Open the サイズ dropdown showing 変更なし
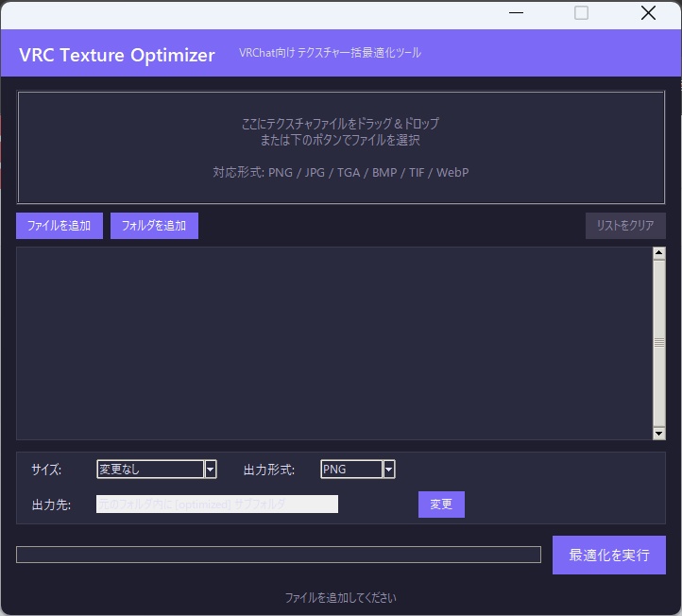The image size is (682, 616). point(157,470)
